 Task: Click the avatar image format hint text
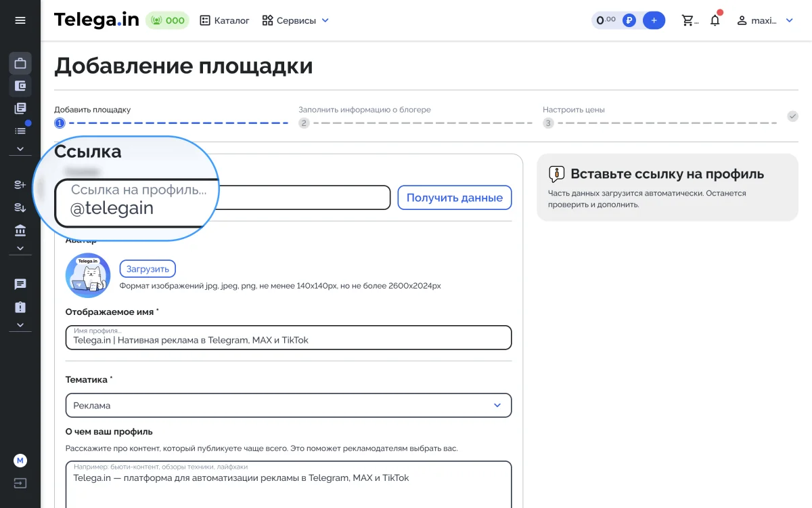[280, 286]
